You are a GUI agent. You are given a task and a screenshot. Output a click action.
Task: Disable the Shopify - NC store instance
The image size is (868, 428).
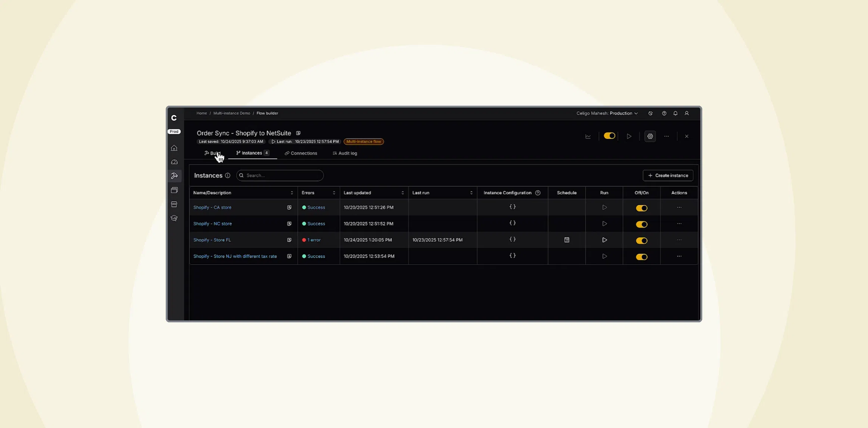(x=641, y=224)
